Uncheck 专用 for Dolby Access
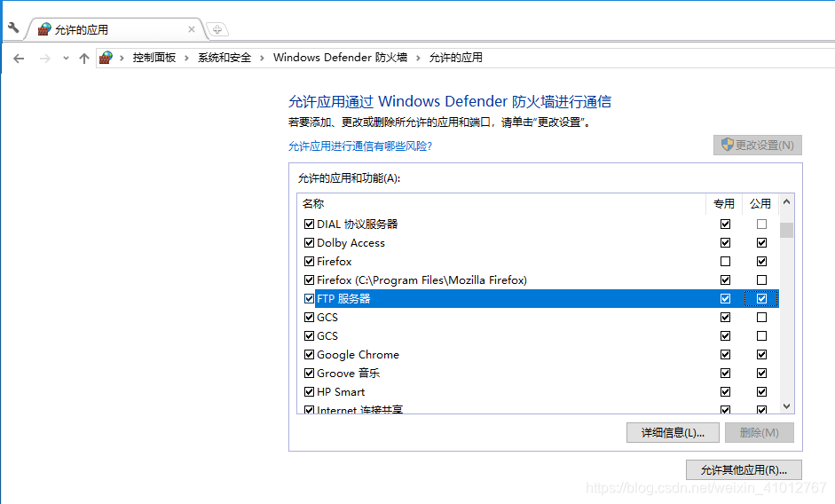Screen dimensions: 835x504 point(725,242)
